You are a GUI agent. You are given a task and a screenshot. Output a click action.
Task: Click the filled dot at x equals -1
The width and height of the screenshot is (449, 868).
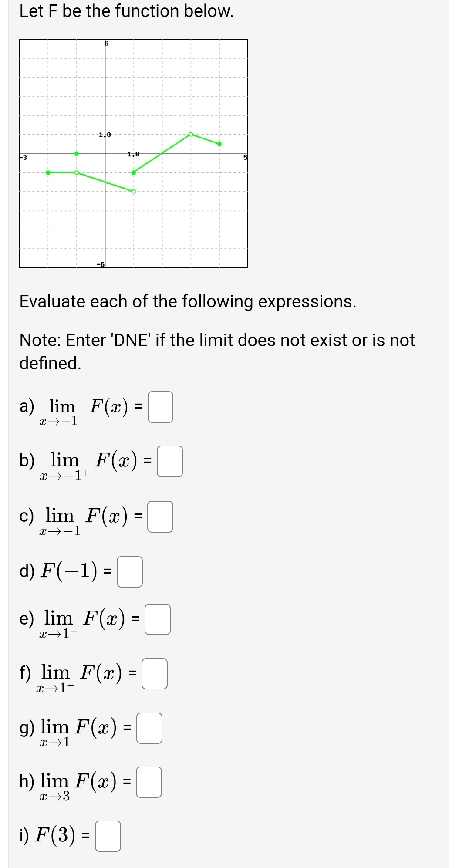76,154
